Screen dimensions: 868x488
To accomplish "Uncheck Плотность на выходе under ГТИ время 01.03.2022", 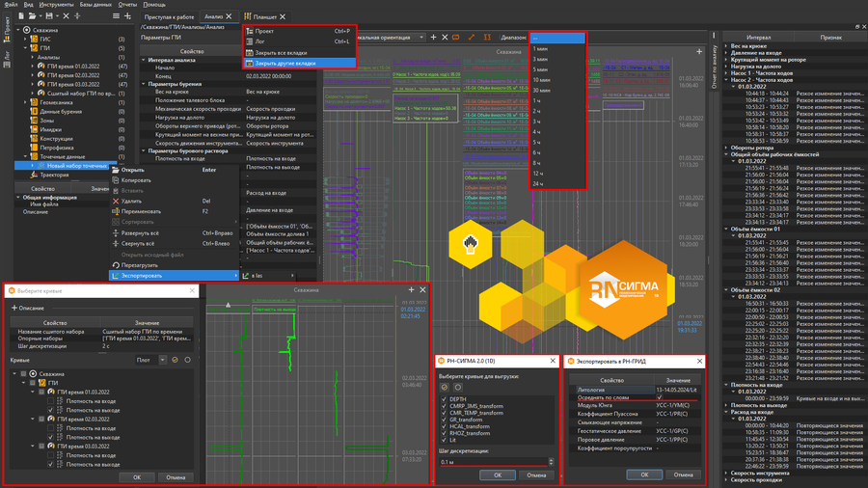I will 51,410.
